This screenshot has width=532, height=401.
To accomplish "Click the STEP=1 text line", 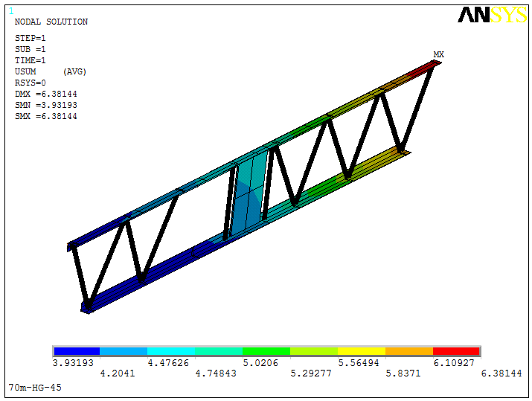I will pyautogui.click(x=31, y=38).
